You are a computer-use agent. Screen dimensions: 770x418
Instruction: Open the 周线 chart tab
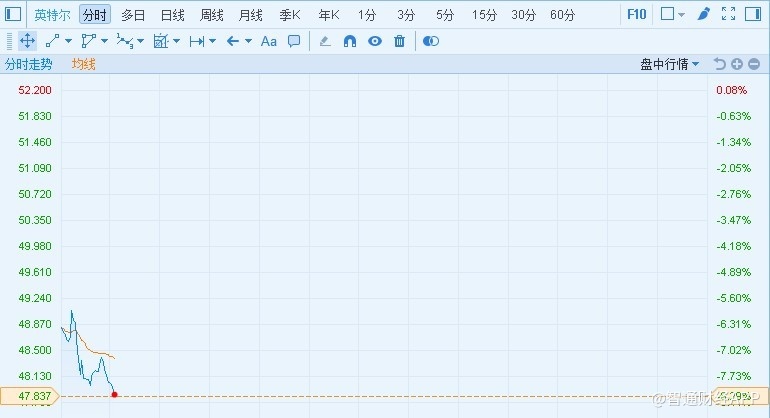coord(212,15)
